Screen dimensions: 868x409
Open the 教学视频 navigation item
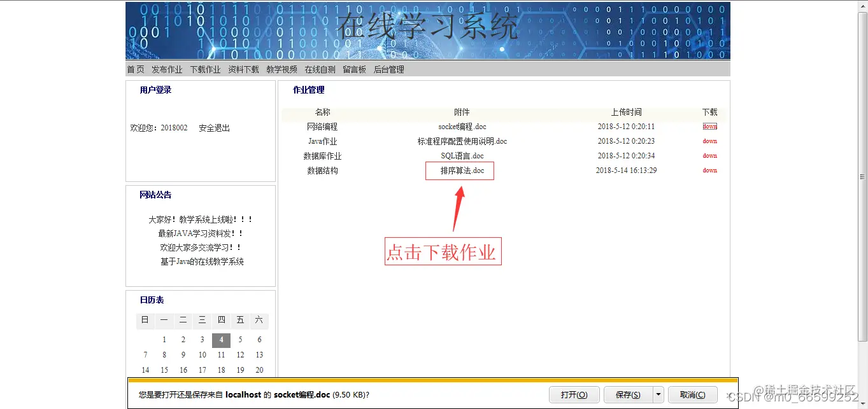pyautogui.click(x=281, y=69)
